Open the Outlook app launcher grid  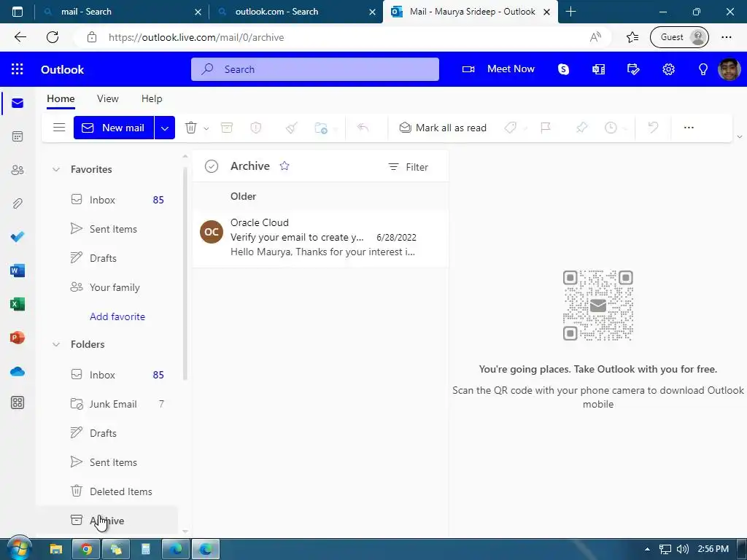(18, 69)
